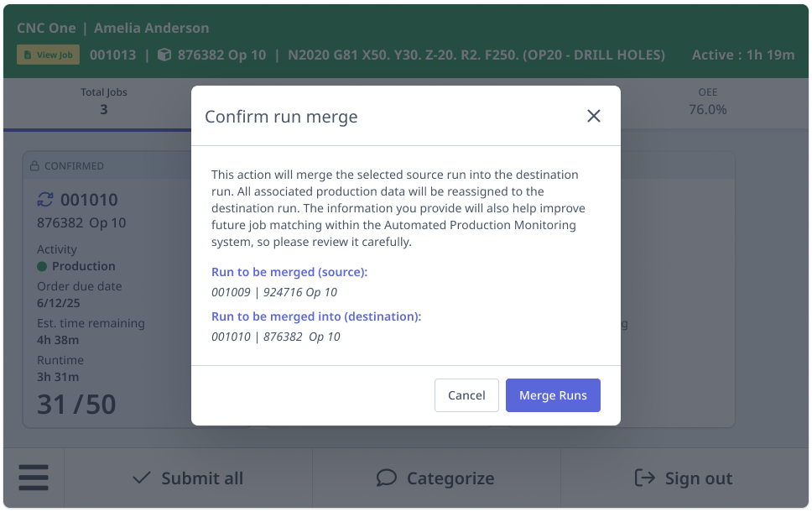
Task: Click the 31 / 50 part counter
Action: tap(76, 405)
